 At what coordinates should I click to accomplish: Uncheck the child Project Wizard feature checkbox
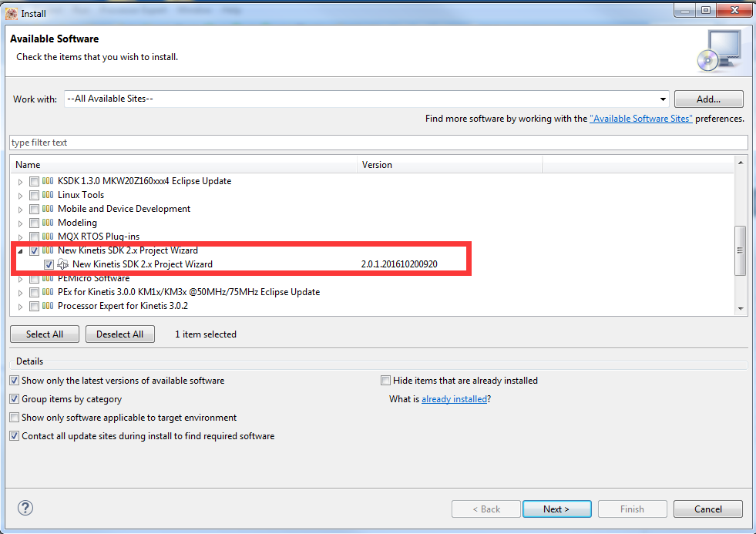[49, 264]
